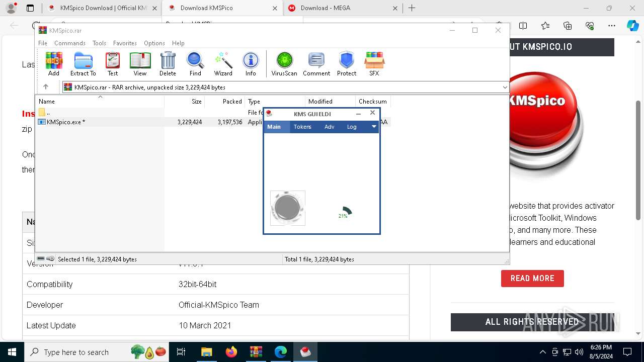Screen dimensions: 644x362
Task: Switch to the Tokens tab
Action: click(302, 127)
